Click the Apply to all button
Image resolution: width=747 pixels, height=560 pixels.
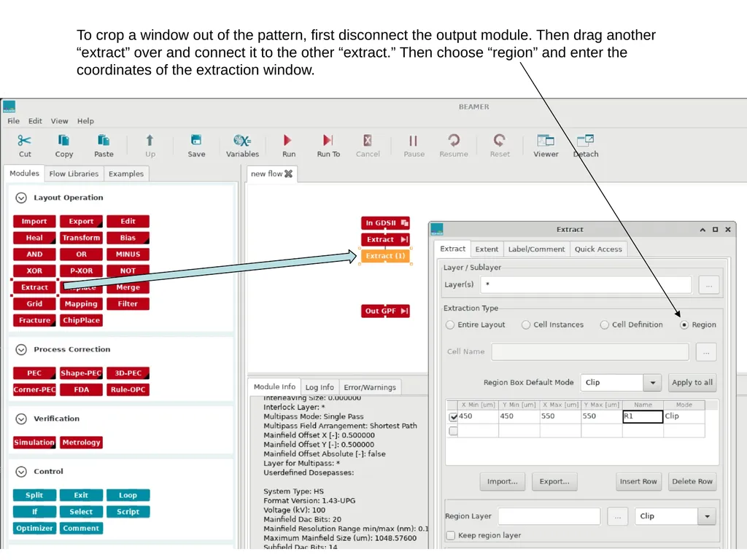(x=692, y=382)
